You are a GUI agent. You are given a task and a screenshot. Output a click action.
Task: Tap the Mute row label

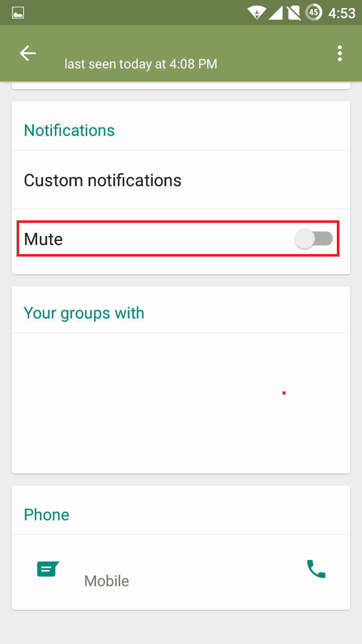[43, 239]
